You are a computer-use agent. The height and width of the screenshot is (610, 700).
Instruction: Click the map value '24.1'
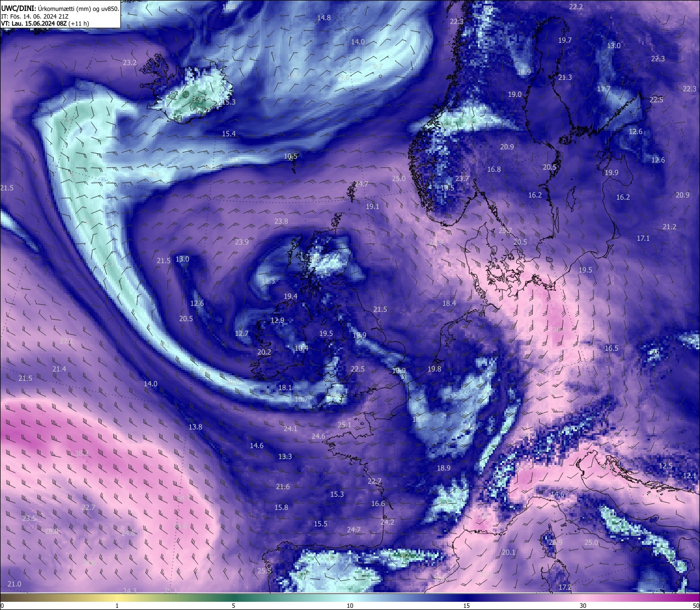coord(290,429)
